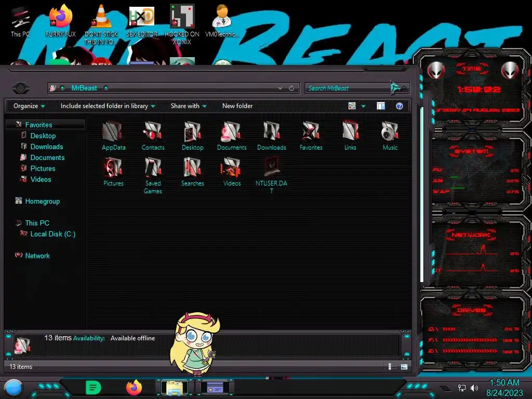Click the Available offline status text
The image size is (532, 399).
click(x=132, y=338)
